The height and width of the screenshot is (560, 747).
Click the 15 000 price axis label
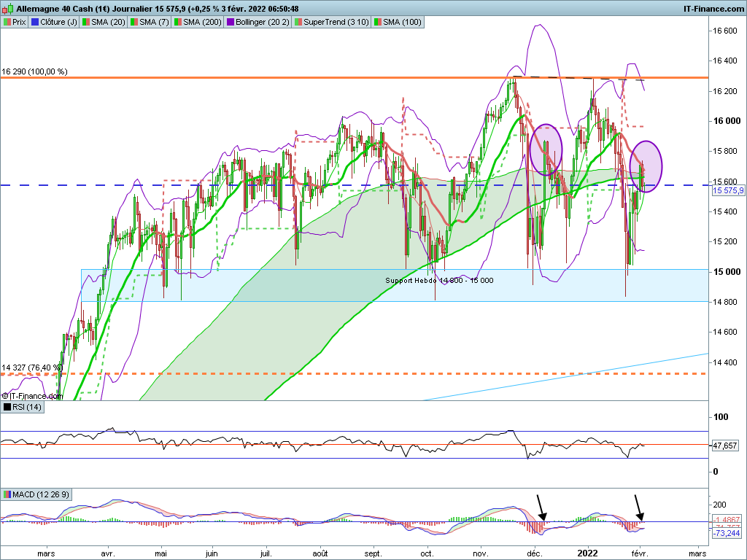coord(726,272)
